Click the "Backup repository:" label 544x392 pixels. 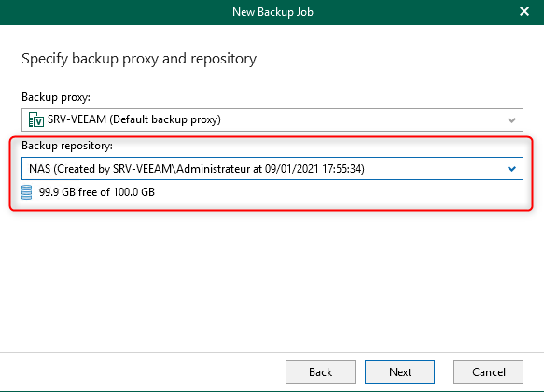(67, 146)
